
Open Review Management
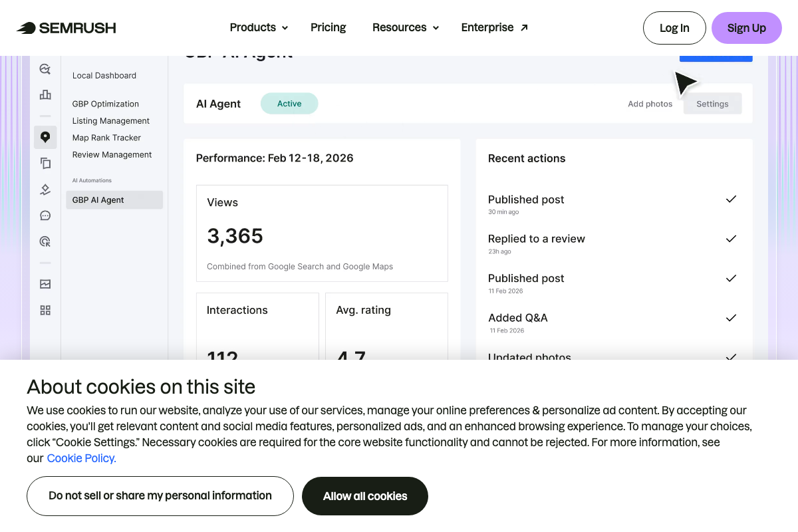coord(112,154)
